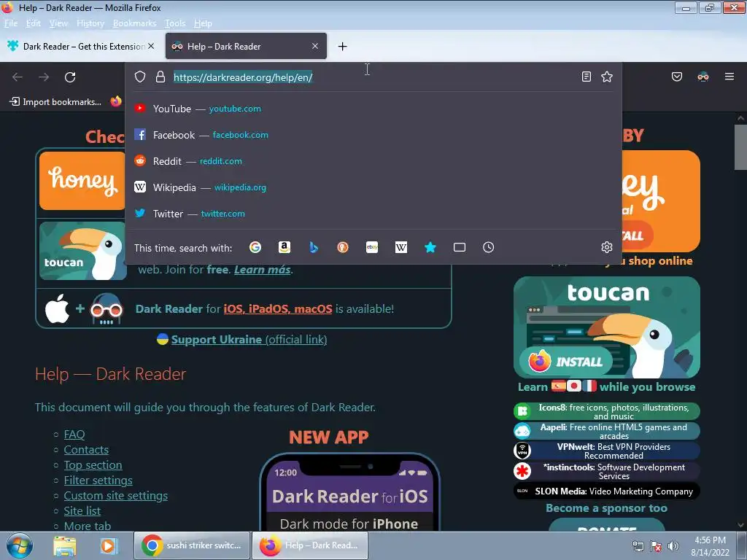Screen dimensions: 747x560
Task: Open the Edit menu
Action: 34,23
